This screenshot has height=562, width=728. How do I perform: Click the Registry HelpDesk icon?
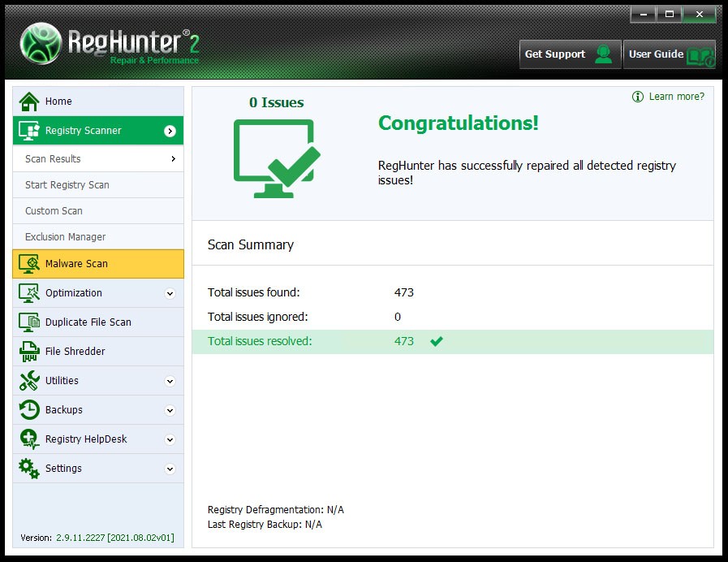29,439
